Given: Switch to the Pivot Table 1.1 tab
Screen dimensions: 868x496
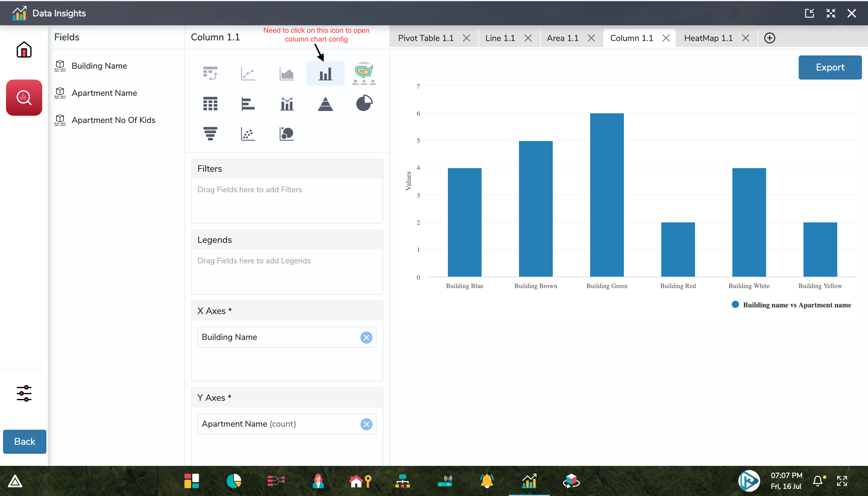Looking at the screenshot, I should click(x=426, y=38).
